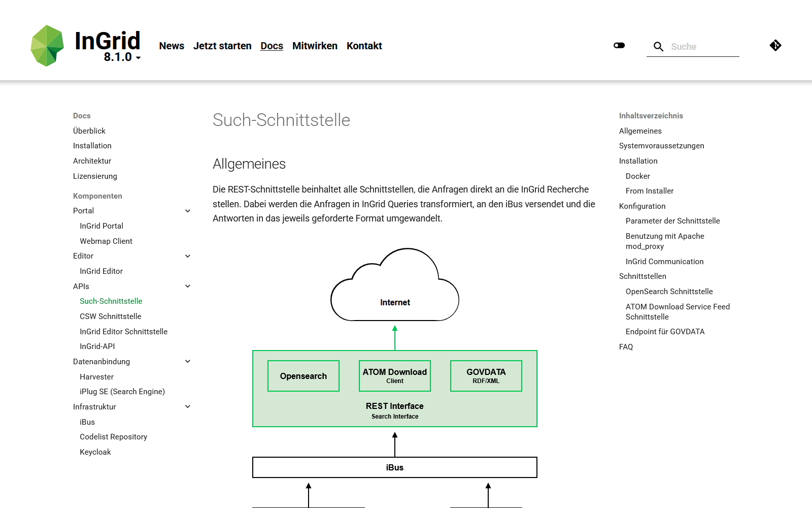Viewport: 812px width, 508px height.
Task: Collapse the Datenanbindung section chevron
Action: pyautogui.click(x=188, y=362)
